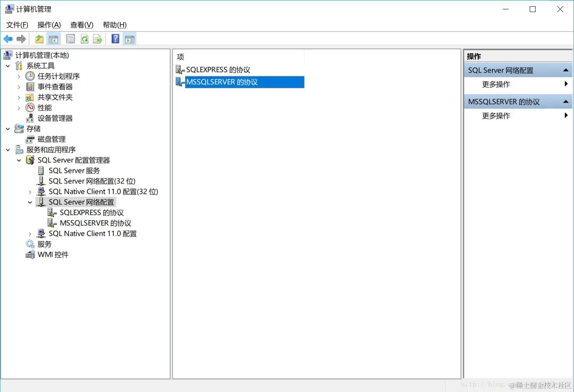Close the 计算机管理 window

560,9
